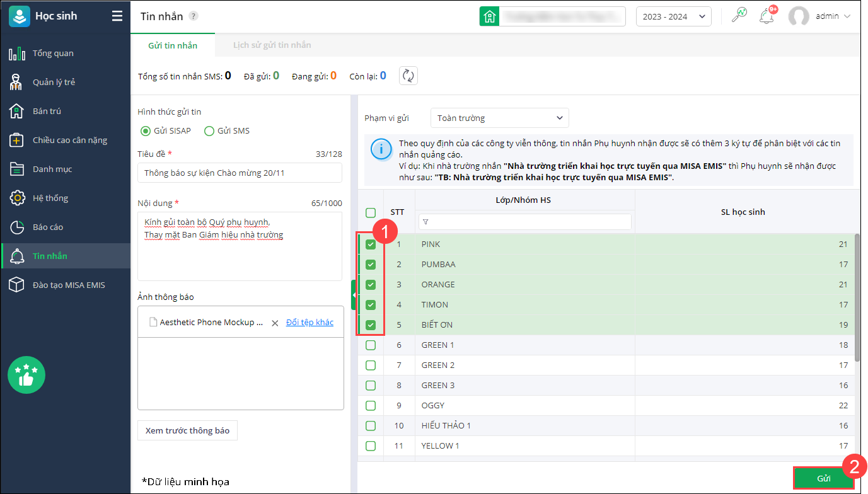Click the class list vertical scrollbar
This screenshot has height=494, width=868.
tap(857, 297)
